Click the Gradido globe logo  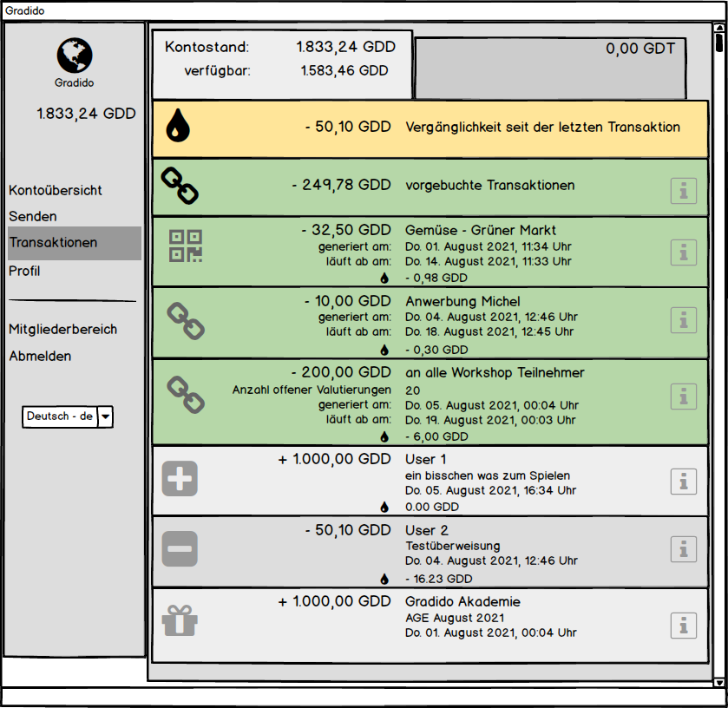pos(75,55)
